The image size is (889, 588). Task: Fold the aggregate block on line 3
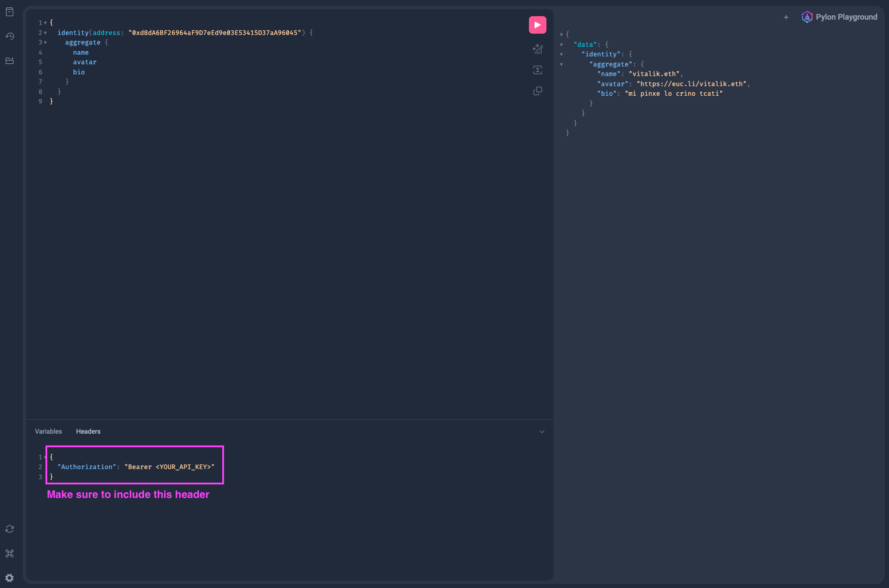click(x=45, y=42)
